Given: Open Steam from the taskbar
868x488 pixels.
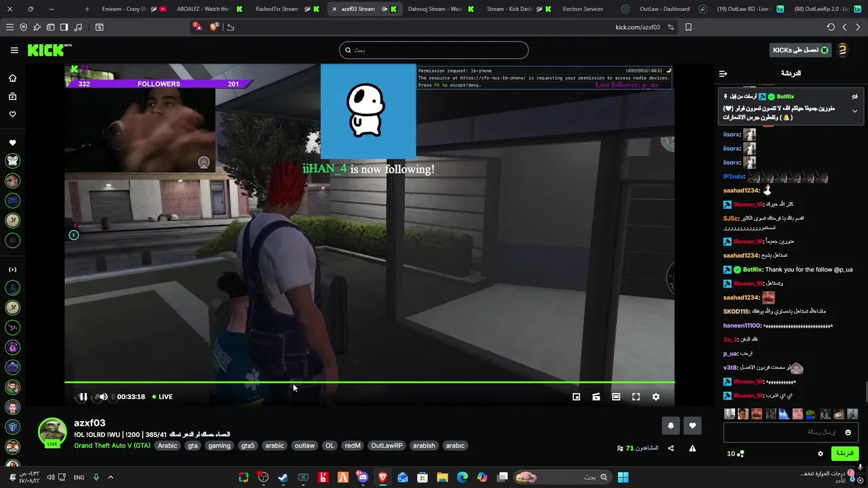Looking at the screenshot, I should tap(283, 477).
